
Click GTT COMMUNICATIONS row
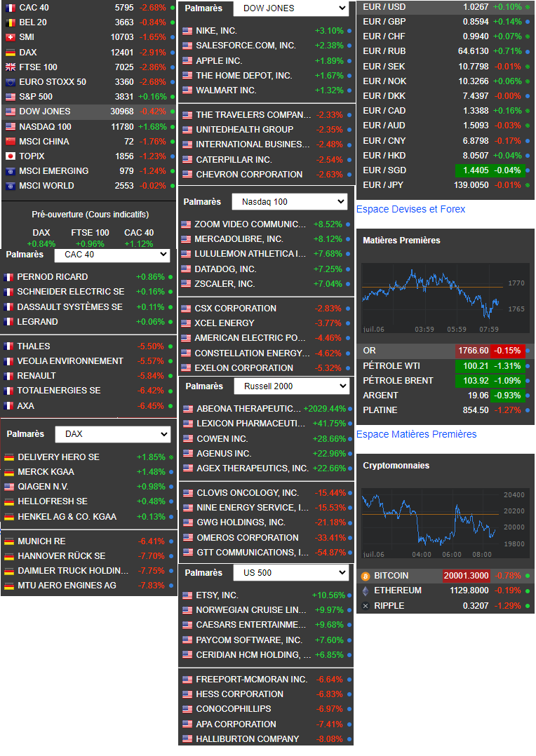pyautogui.click(x=267, y=553)
